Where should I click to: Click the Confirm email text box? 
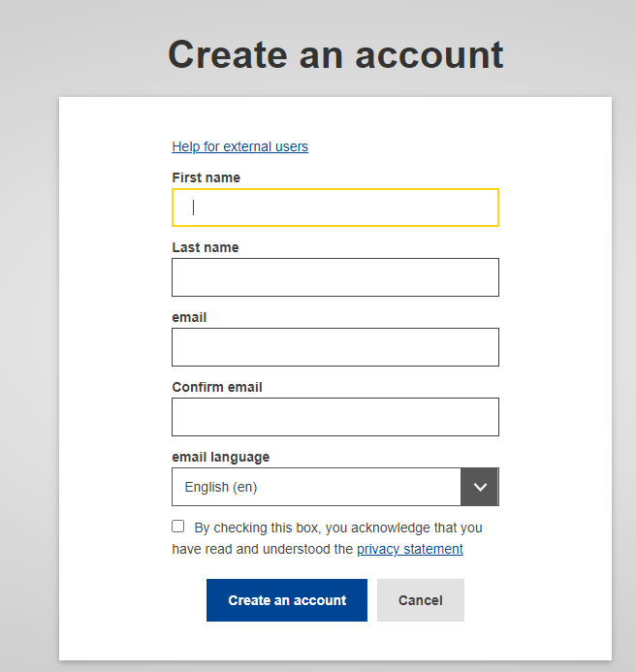pyautogui.click(x=334, y=417)
